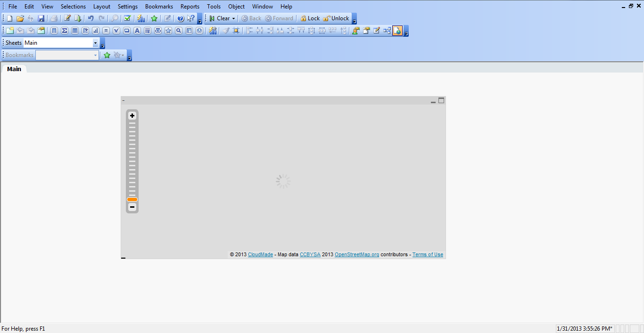Expand the Remove Bookmark dropdown arrow
This screenshot has width=644, height=333.
pyautogui.click(x=123, y=55)
